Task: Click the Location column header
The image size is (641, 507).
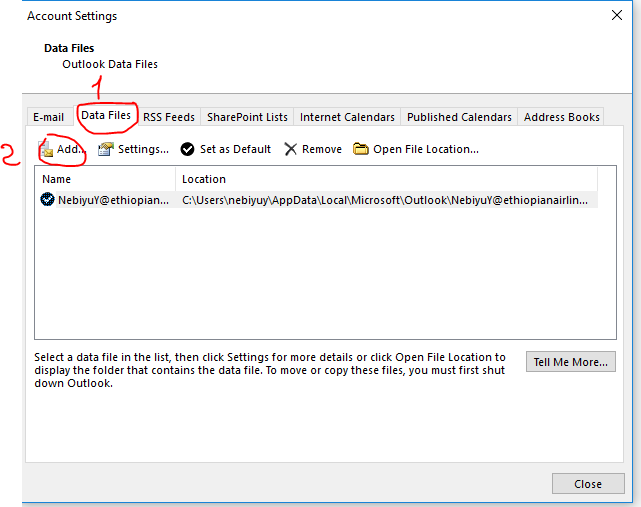Action: point(386,179)
